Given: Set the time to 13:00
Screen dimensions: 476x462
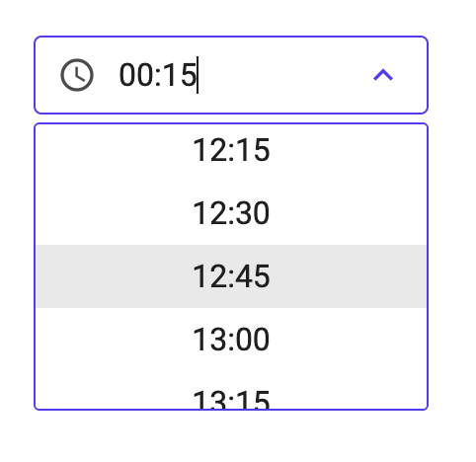Looking at the screenshot, I should point(231,340).
